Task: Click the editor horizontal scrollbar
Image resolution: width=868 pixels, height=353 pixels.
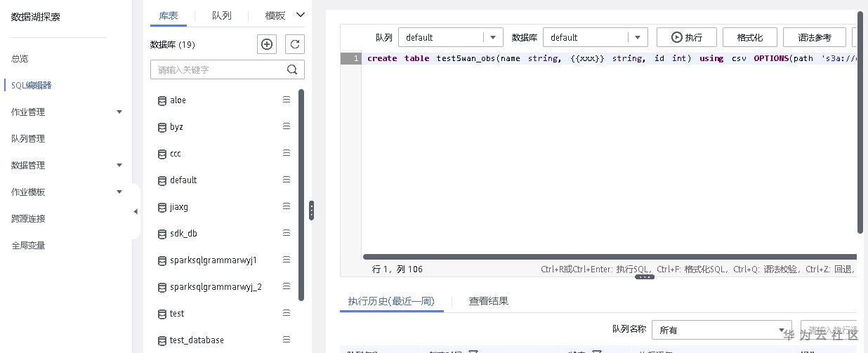Action: (x=610, y=257)
